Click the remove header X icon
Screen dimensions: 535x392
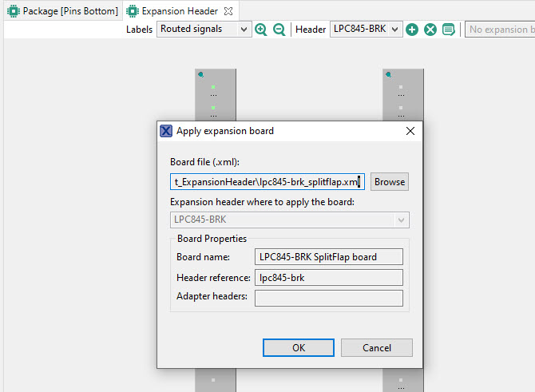pos(430,30)
